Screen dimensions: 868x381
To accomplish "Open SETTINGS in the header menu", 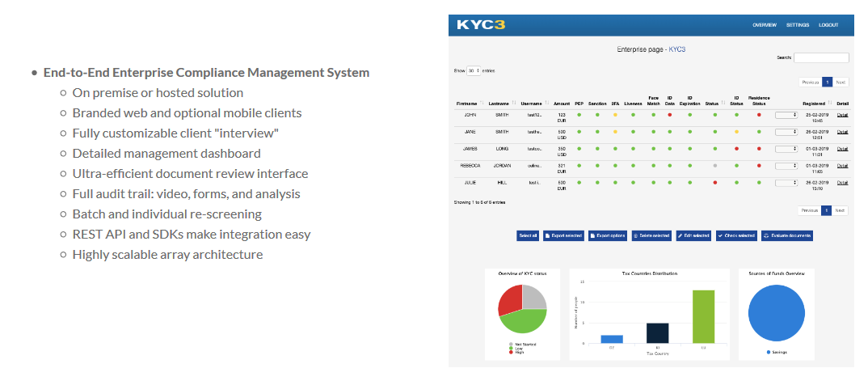I will (798, 25).
